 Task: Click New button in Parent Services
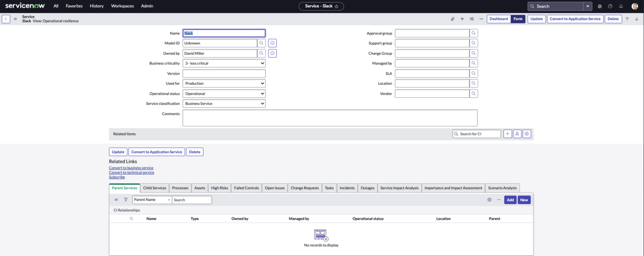524,200
